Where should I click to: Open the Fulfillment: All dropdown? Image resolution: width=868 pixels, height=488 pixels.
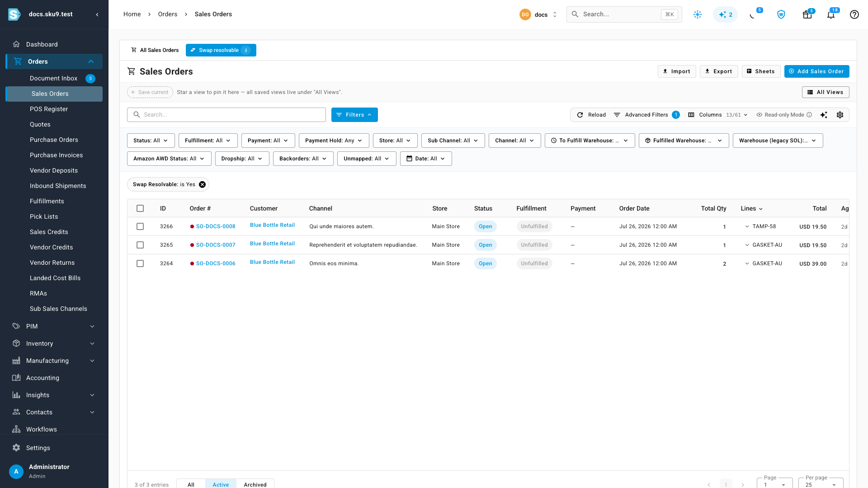pyautogui.click(x=208, y=141)
